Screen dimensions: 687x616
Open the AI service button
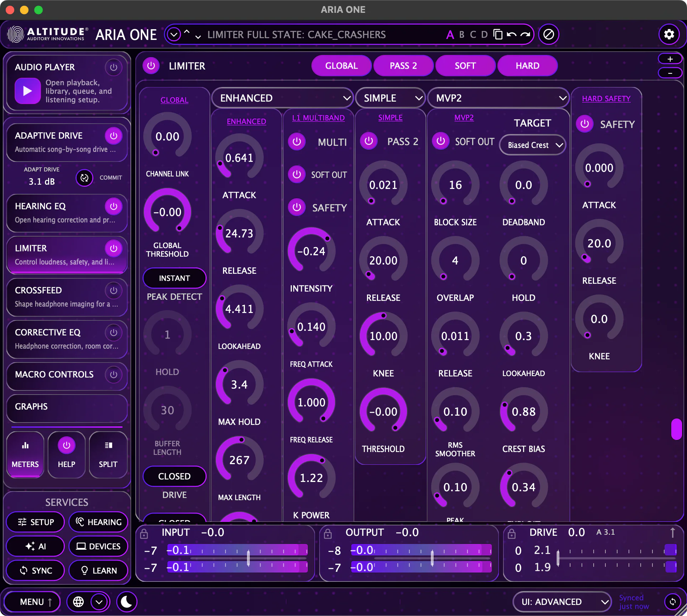36,546
